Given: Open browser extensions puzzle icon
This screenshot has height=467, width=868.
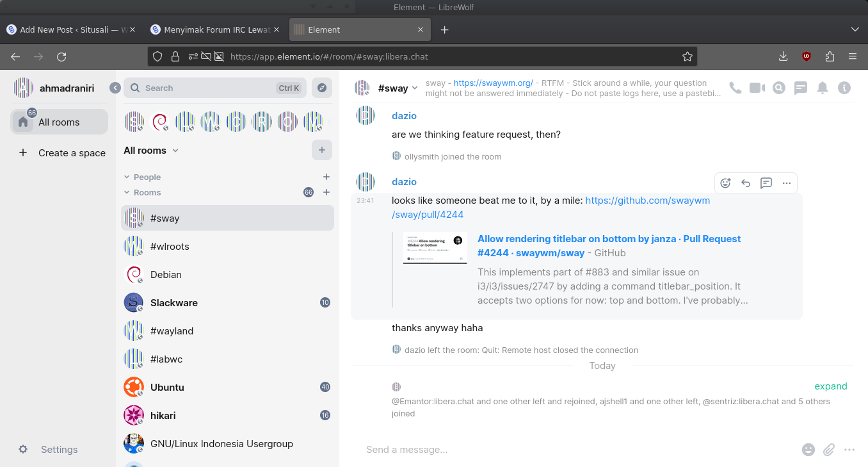Looking at the screenshot, I should tap(830, 56).
